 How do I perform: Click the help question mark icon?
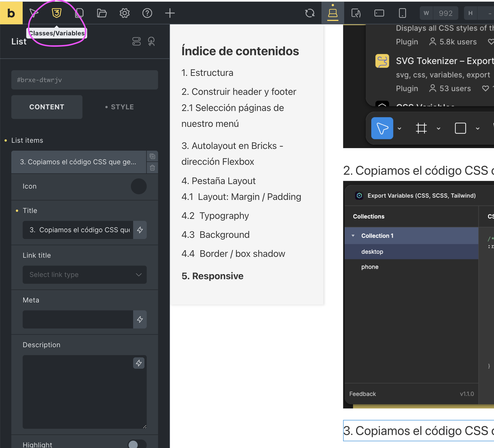coord(147,13)
